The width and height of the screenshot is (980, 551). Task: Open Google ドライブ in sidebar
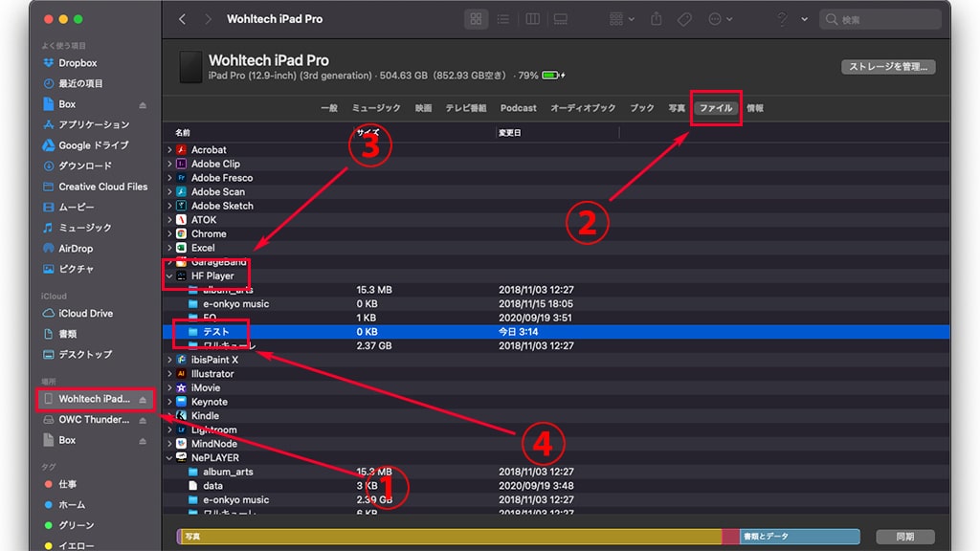point(93,145)
